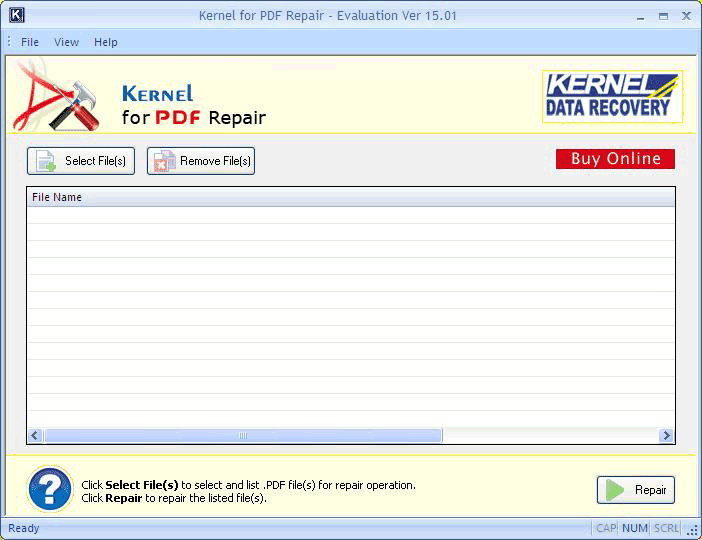
Task: Minimize the Kernel for PDF Repair window
Action: (x=640, y=16)
